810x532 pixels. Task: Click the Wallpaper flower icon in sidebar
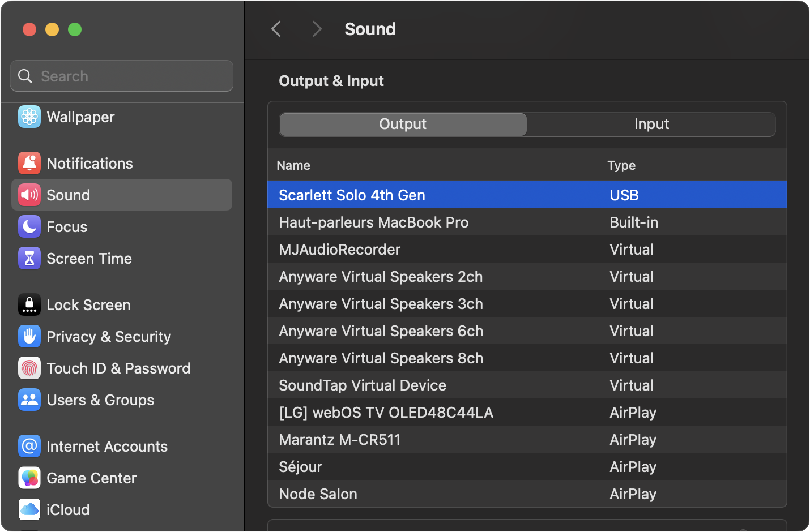tap(29, 117)
